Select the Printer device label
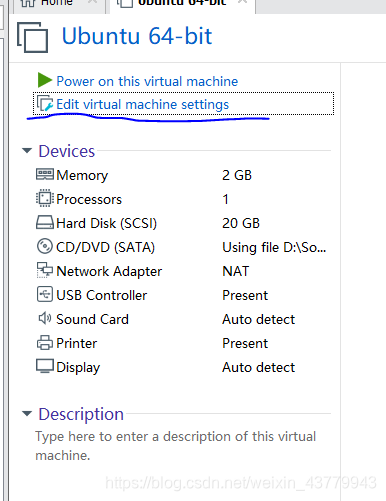The image size is (386, 501). pyautogui.click(x=77, y=343)
